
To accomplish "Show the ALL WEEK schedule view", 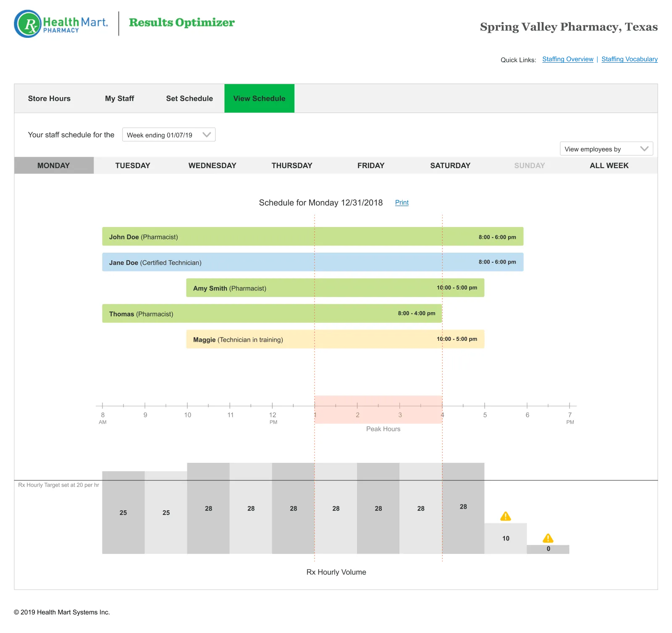I will [x=609, y=166].
